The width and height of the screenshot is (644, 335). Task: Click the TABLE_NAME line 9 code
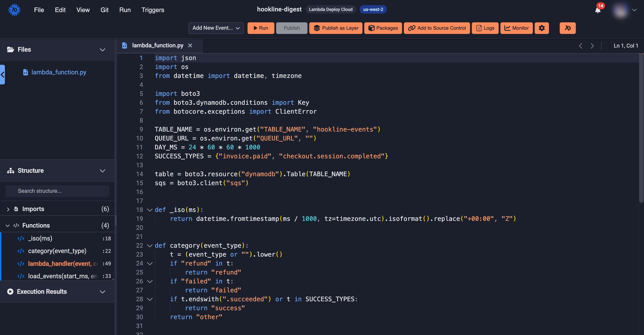point(267,130)
